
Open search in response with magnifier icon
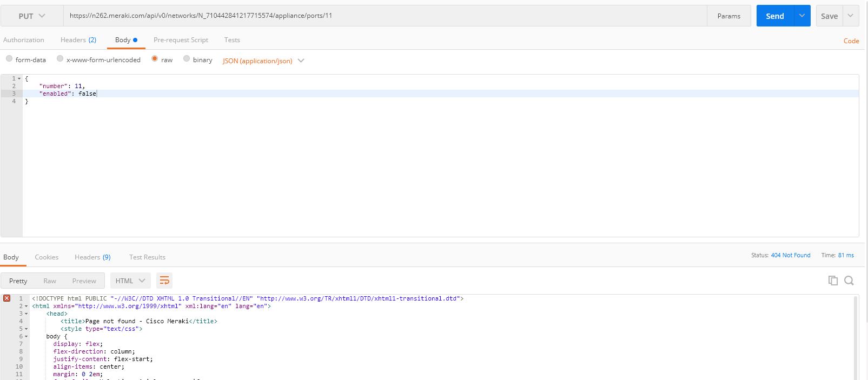849,280
